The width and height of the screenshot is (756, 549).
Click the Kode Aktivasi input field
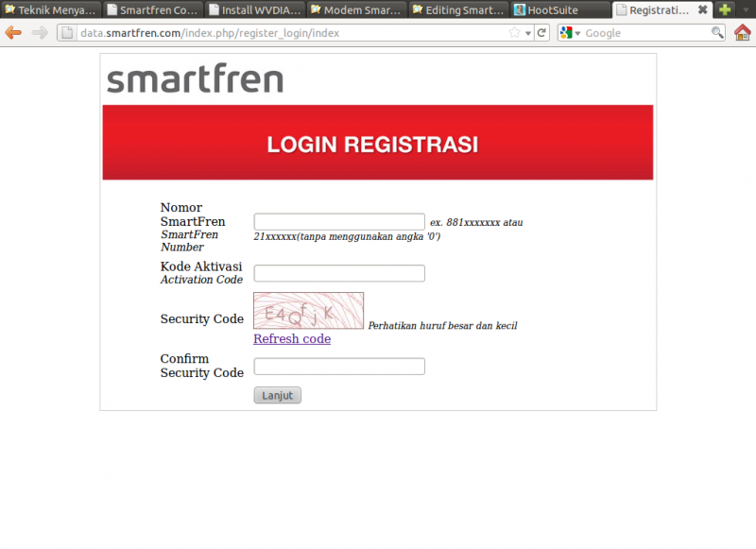(338, 273)
